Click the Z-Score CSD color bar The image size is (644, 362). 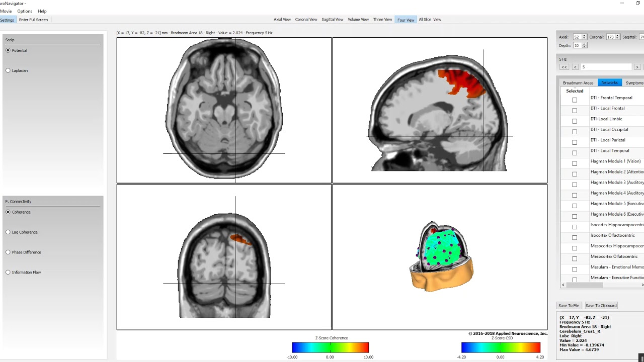[x=501, y=347]
